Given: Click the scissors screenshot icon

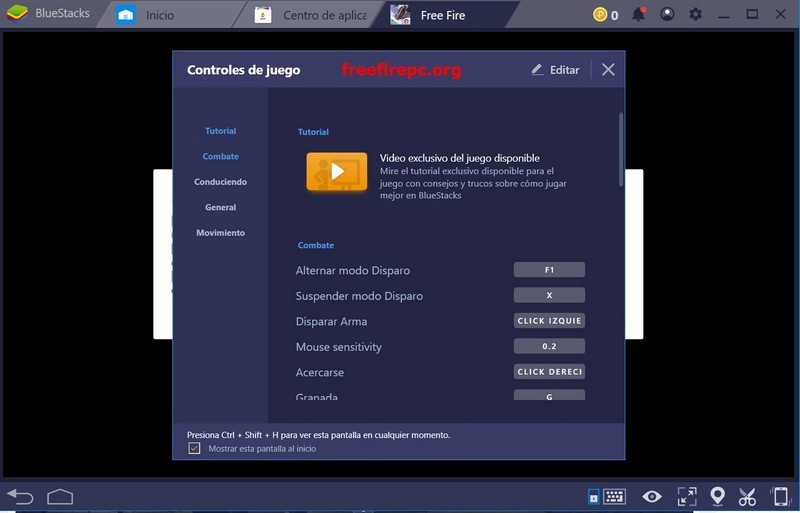Looking at the screenshot, I should click(747, 496).
